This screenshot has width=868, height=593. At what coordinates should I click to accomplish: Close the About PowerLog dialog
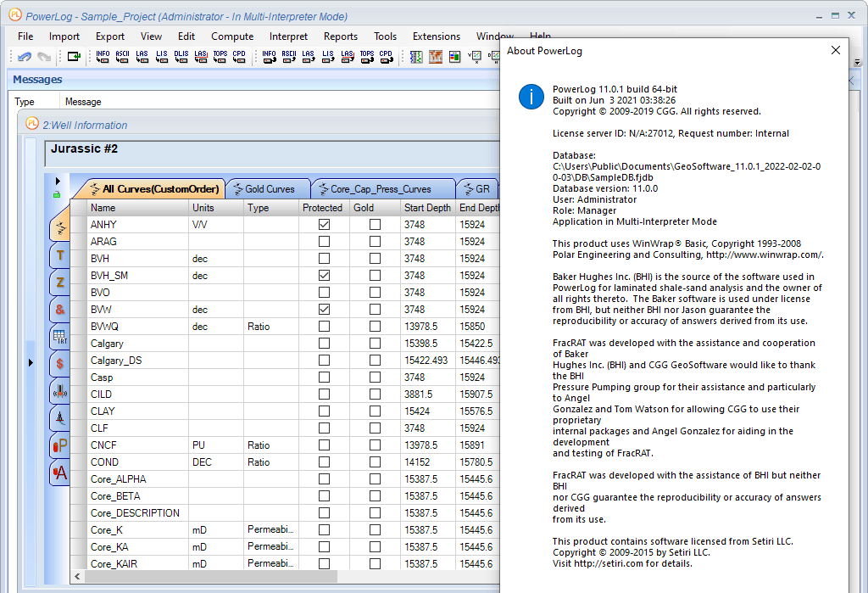pos(835,50)
